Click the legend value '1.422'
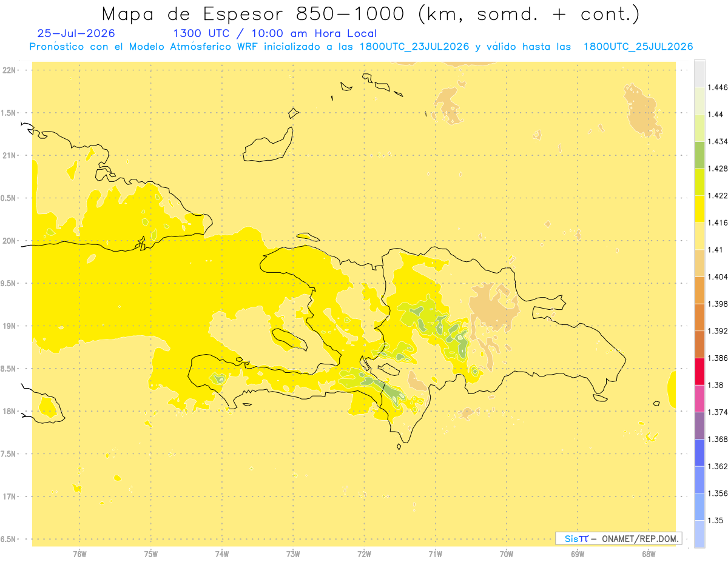Screen dimensions: 728x562 coord(718,195)
